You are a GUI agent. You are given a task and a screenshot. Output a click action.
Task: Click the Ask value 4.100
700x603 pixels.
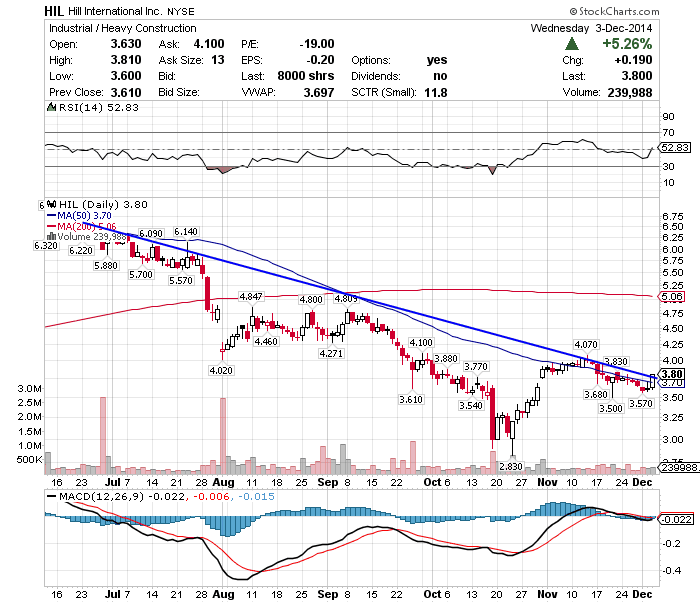click(209, 44)
